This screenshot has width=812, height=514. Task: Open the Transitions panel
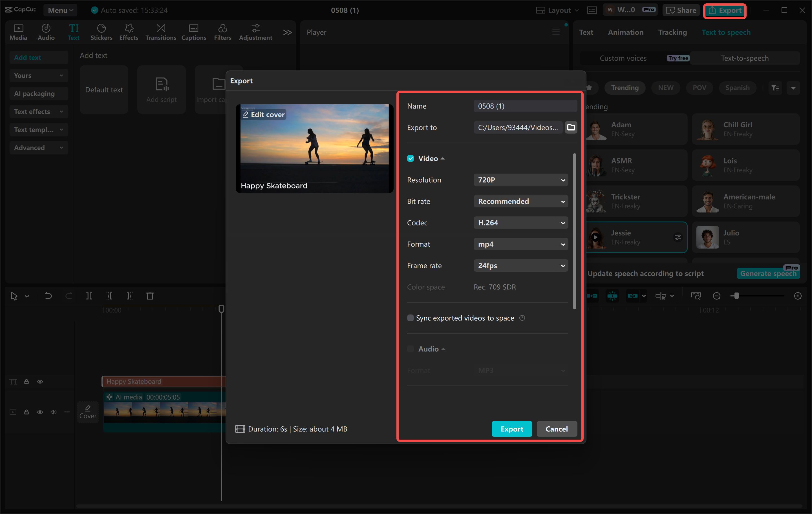160,32
